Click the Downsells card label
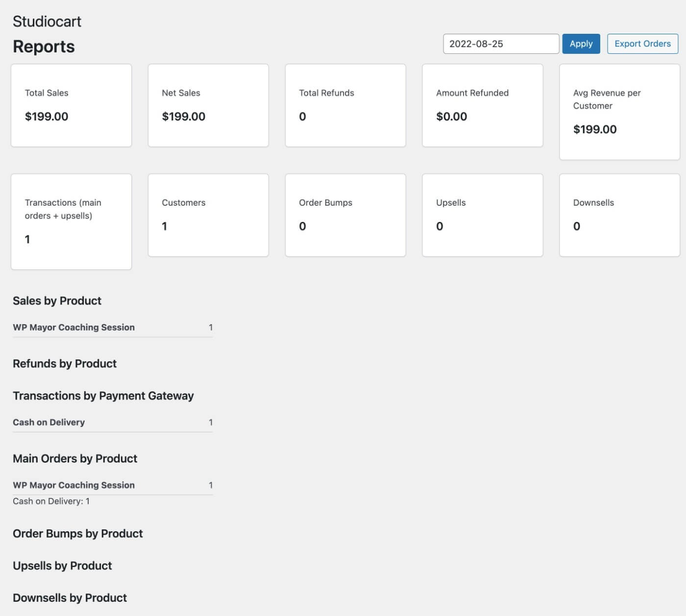The image size is (686, 616). (593, 202)
